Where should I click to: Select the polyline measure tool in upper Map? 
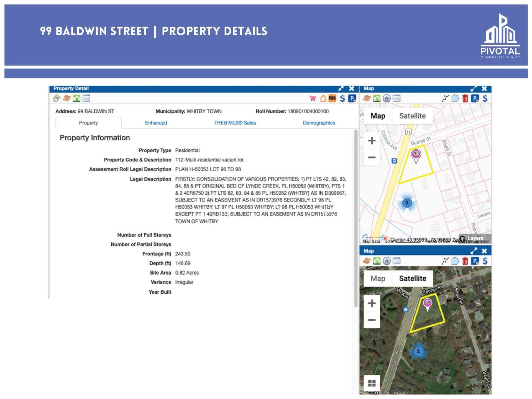point(445,98)
